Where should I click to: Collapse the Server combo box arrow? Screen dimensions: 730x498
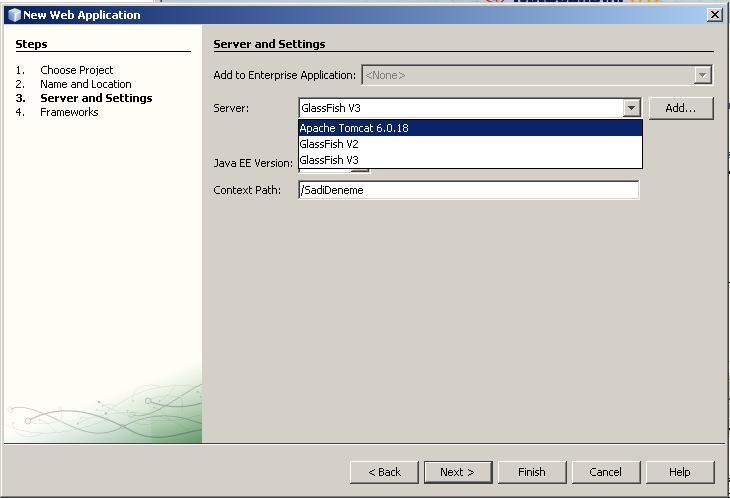click(631, 108)
